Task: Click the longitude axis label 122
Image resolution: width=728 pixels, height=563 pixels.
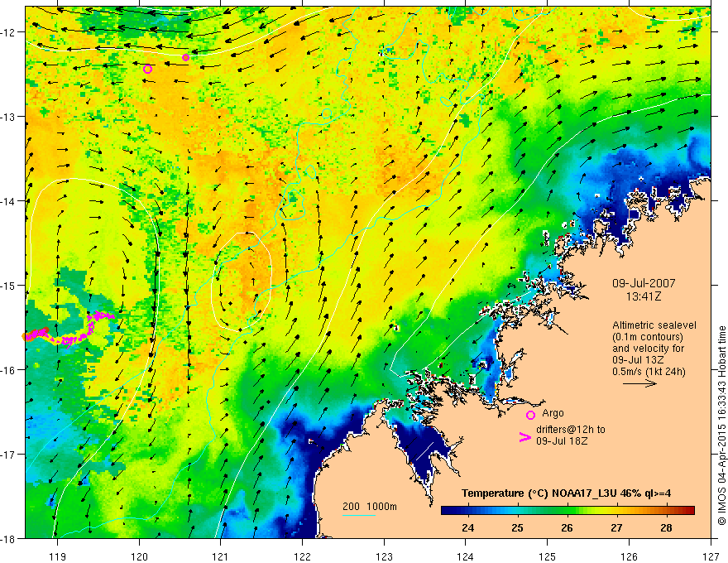Action: pos(302,556)
